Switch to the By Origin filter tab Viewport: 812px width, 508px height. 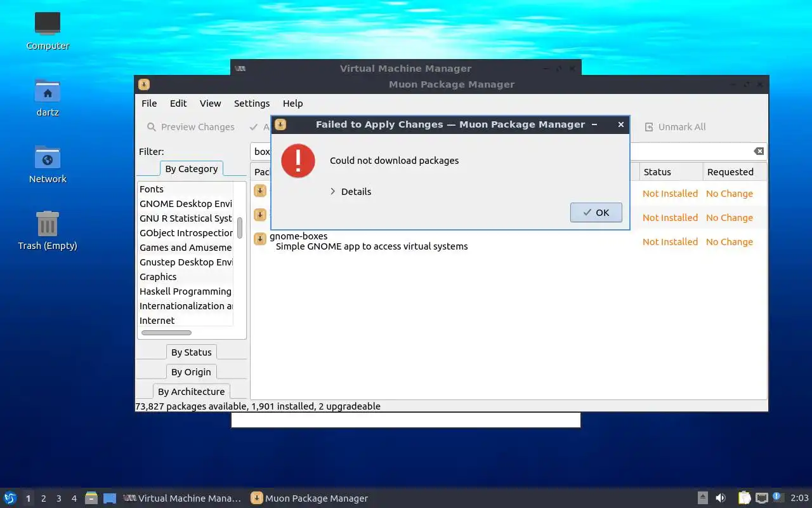point(191,372)
